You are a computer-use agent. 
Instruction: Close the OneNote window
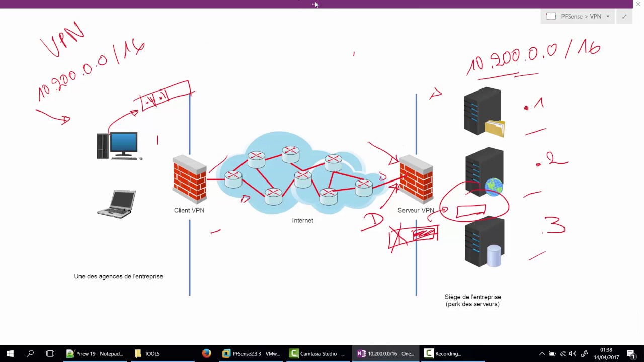click(x=638, y=4)
